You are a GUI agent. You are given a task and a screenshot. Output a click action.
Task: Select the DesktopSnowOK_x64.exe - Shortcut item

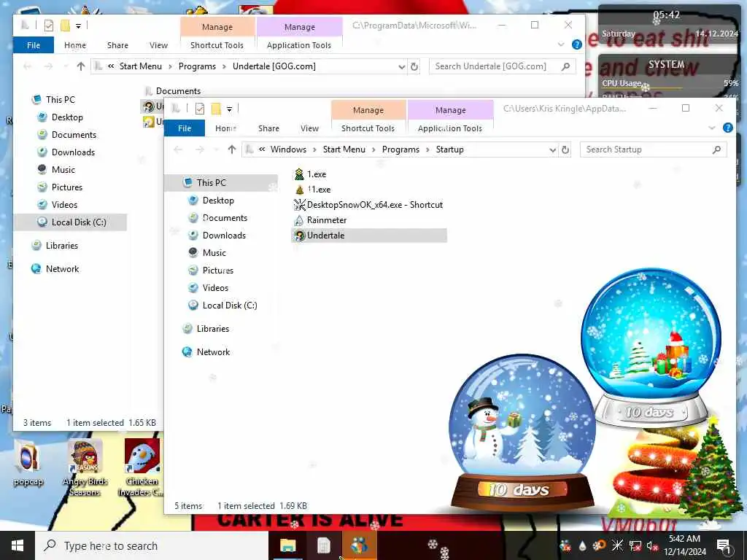pos(368,205)
